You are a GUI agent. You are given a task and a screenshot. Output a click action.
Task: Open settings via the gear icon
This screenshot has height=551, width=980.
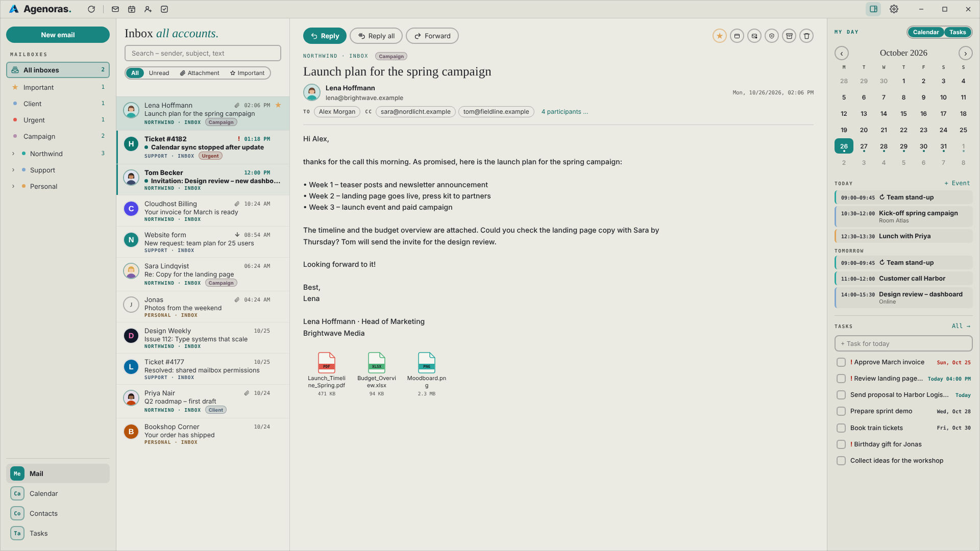[894, 9]
